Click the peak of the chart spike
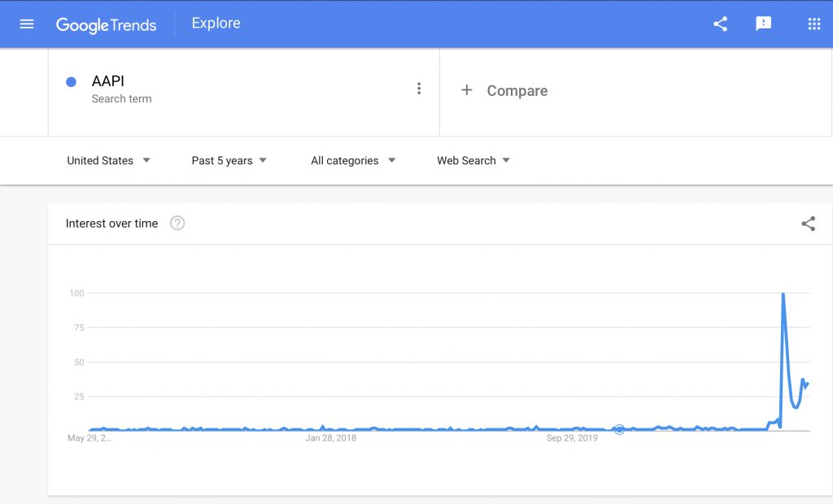This screenshot has height=504, width=833. (x=783, y=293)
